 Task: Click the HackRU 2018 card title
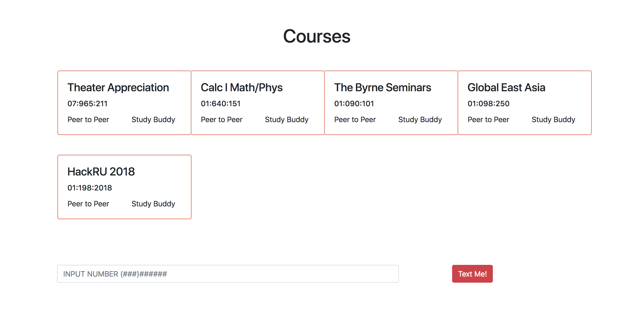[x=101, y=172]
